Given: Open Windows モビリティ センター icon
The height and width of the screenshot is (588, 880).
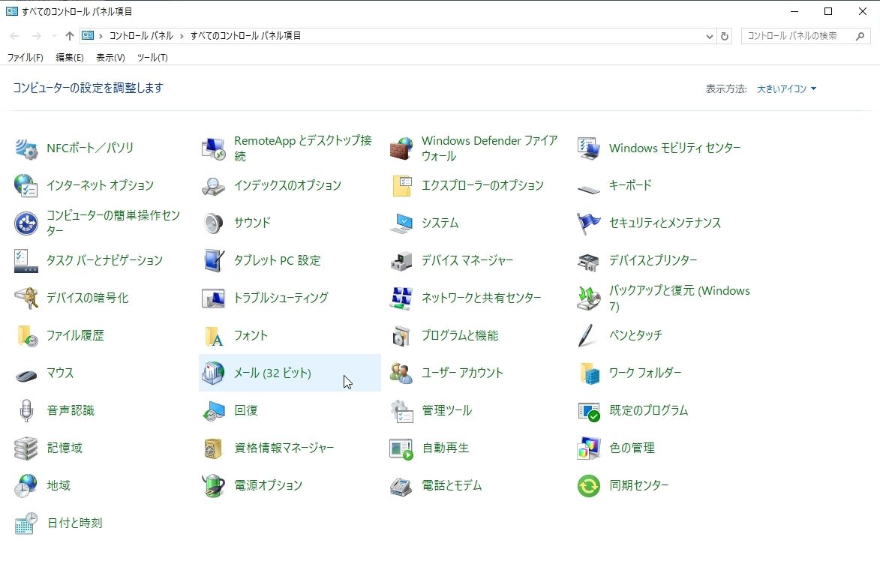Looking at the screenshot, I should tap(588, 148).
